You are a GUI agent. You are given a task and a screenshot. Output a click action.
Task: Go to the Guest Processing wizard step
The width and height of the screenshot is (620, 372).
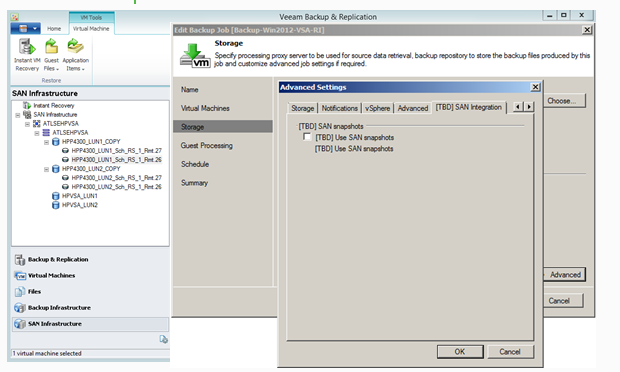207,145
